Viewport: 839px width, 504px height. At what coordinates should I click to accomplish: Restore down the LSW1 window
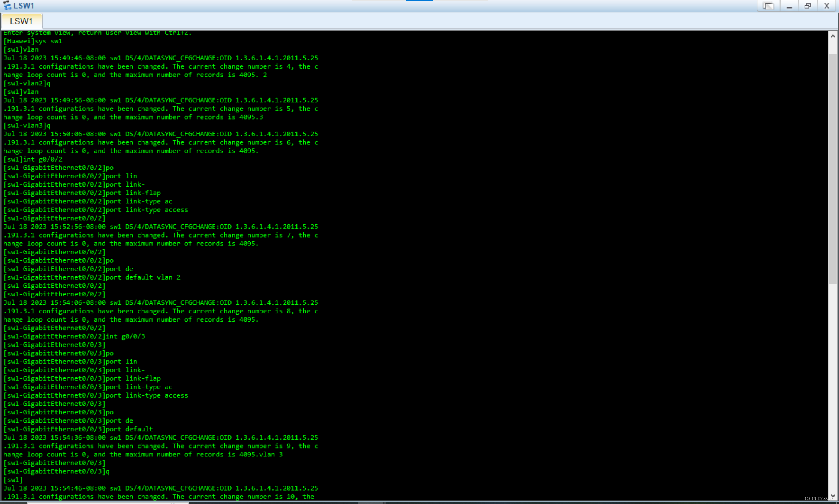tap(808, 6)
